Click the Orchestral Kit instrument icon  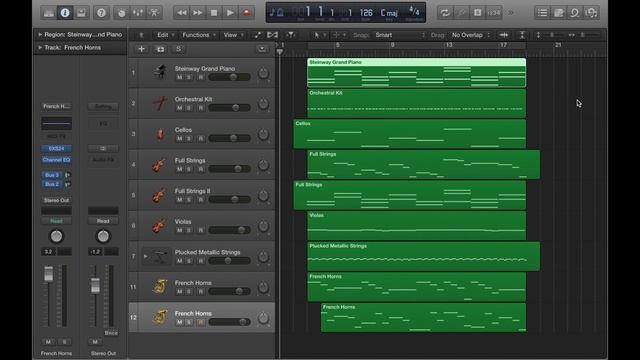pyautogui.click(x=160, y=103)
